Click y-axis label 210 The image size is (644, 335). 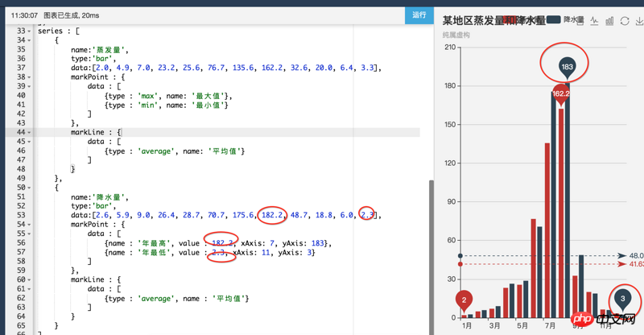450,48
